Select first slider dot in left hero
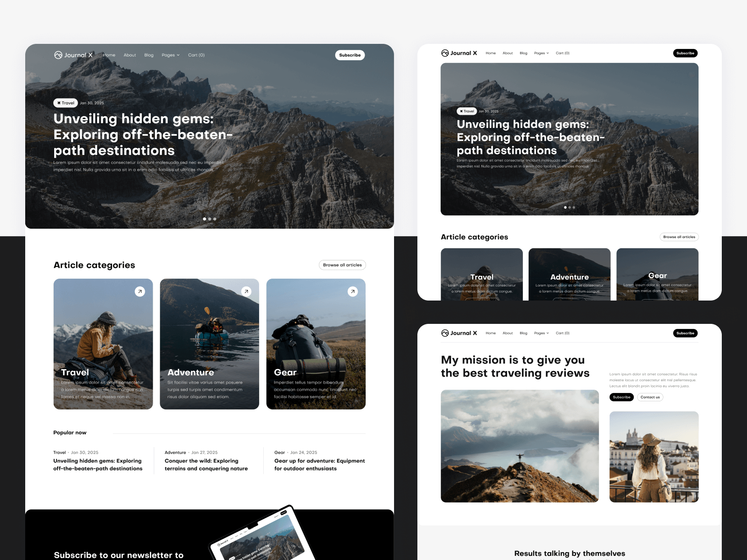This screenshot has height=560, width=747. point(204,219)
